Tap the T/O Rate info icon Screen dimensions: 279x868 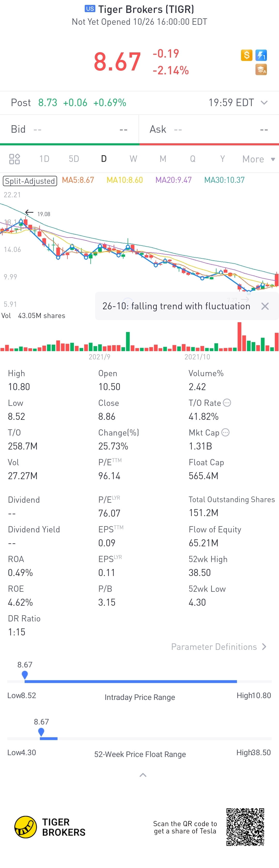(227, 403)
